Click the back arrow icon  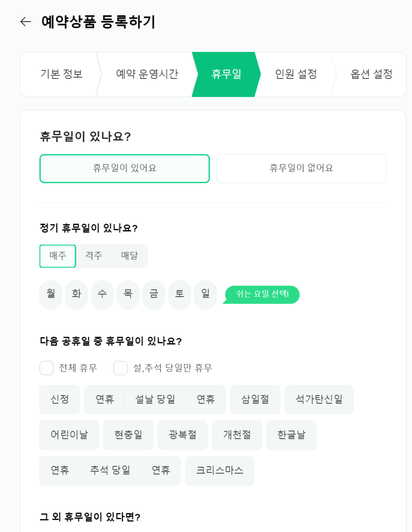coord(26,22)
